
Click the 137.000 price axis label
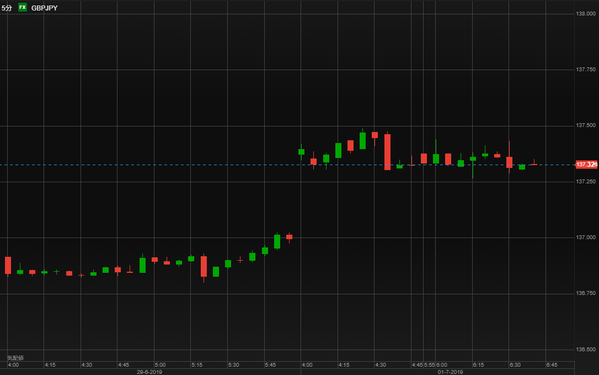click(586, 238)
